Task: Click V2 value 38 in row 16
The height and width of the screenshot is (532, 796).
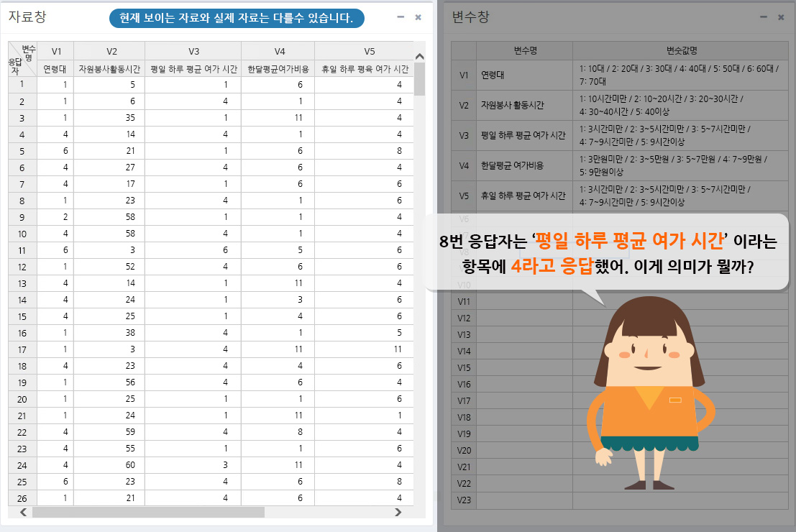Action: 109,333
